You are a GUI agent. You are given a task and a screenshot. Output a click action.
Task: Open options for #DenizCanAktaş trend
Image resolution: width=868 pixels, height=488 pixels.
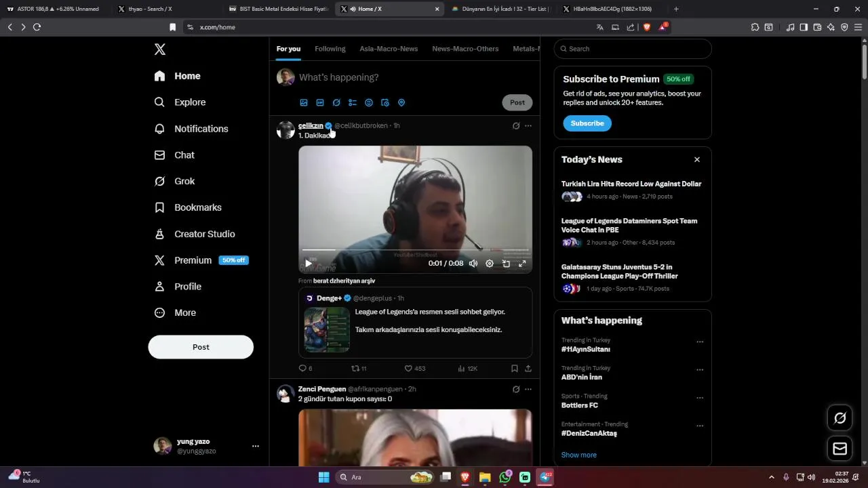(x=700, y=426)
